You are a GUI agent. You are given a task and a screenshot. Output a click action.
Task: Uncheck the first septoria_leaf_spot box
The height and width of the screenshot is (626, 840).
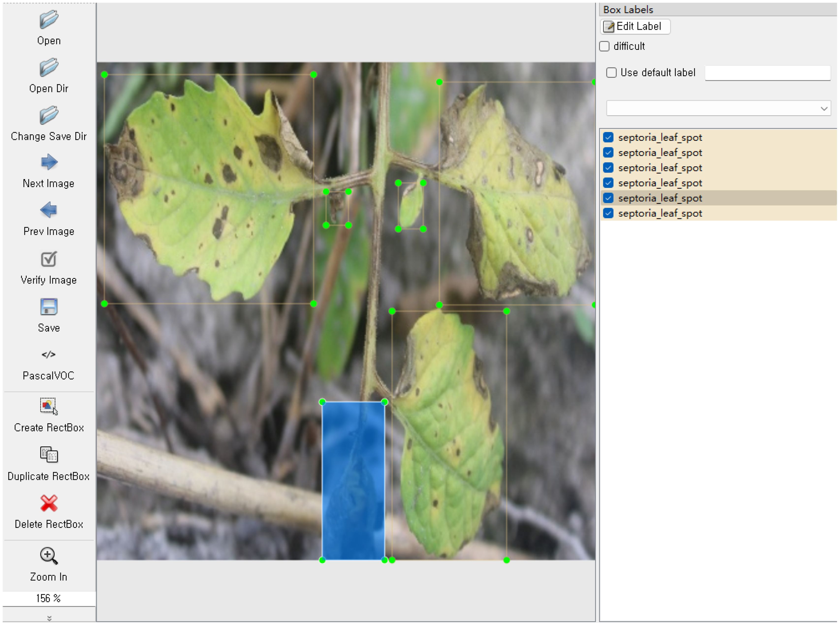tap(609, 137)
